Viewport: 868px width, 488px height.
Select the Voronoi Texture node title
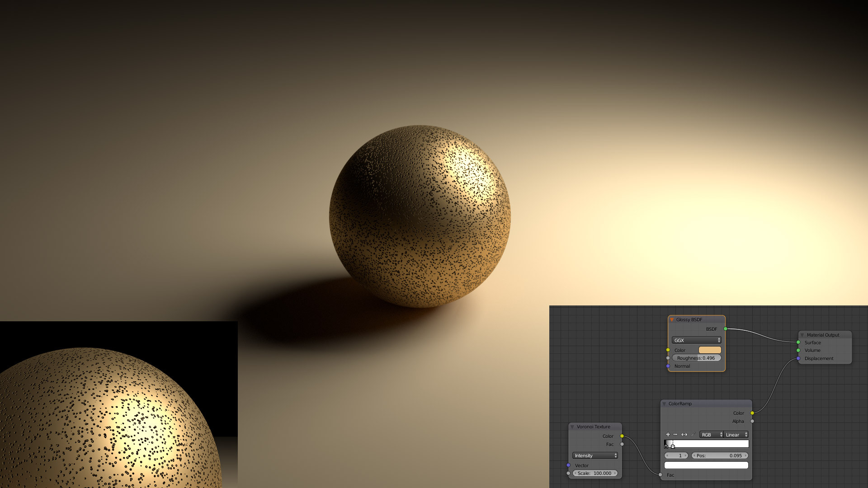[593, 427]
